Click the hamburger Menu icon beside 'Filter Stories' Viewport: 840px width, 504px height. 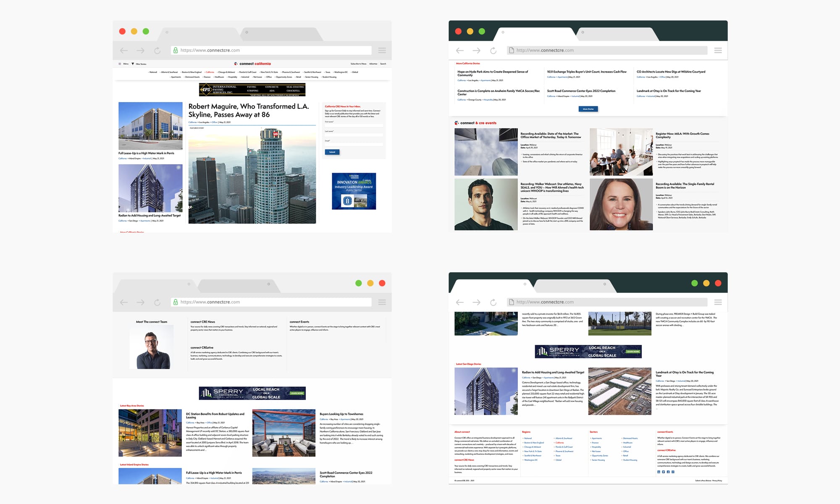(120, 64)
